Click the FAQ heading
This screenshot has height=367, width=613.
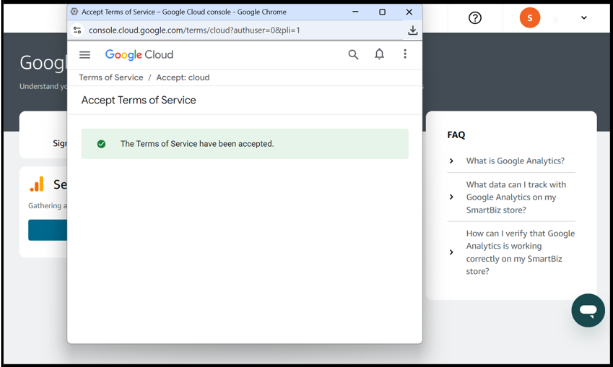click(456, 135)
